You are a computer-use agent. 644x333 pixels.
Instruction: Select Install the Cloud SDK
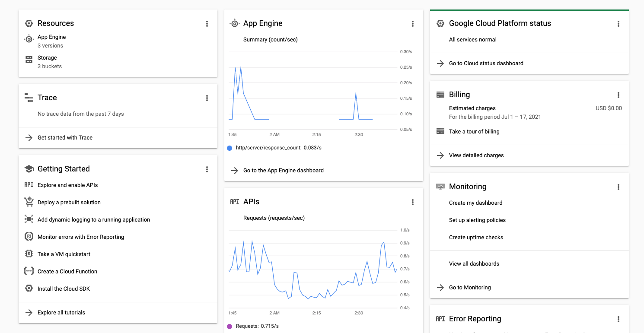coord(64,289)
